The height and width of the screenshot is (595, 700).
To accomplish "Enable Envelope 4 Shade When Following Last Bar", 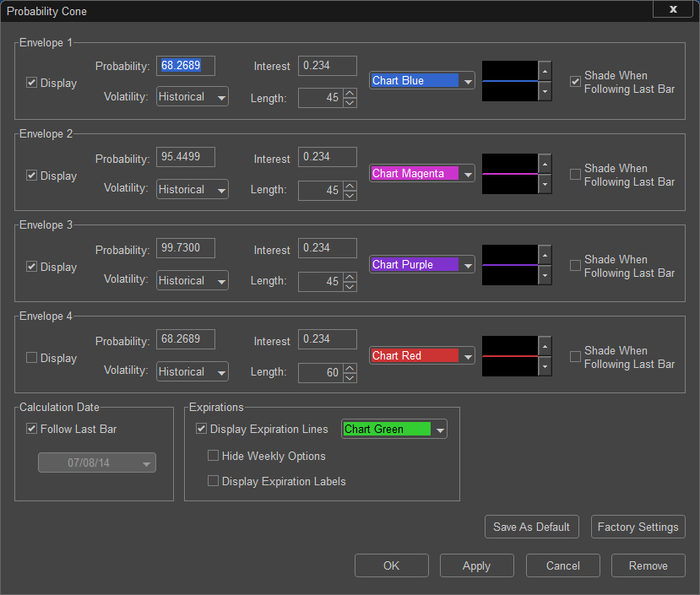I will [575, 357].
